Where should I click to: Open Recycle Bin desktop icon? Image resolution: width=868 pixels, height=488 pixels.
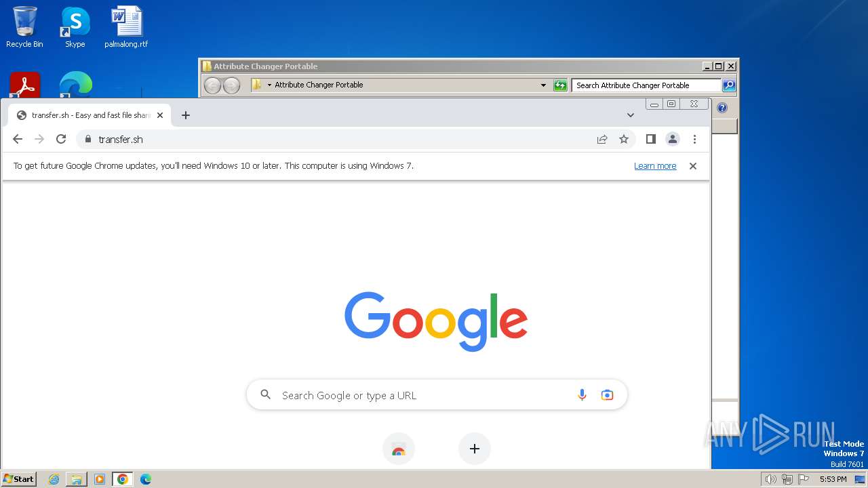pyautogui.click(x=24, y=27)
